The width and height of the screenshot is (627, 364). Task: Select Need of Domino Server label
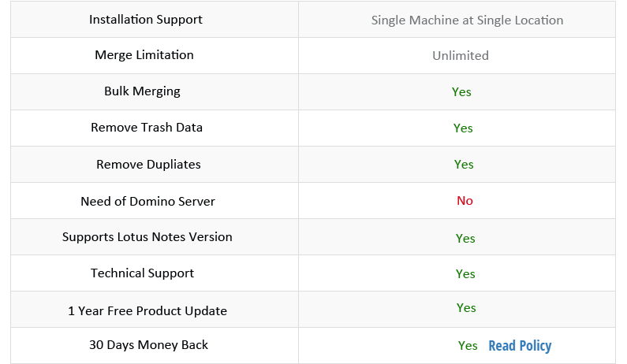(147, 201)
